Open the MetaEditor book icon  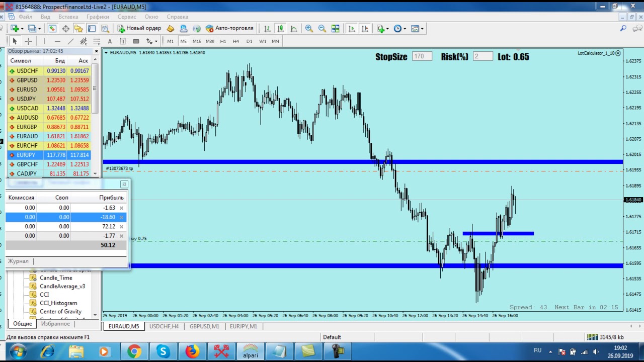click(x=171, y=29)
